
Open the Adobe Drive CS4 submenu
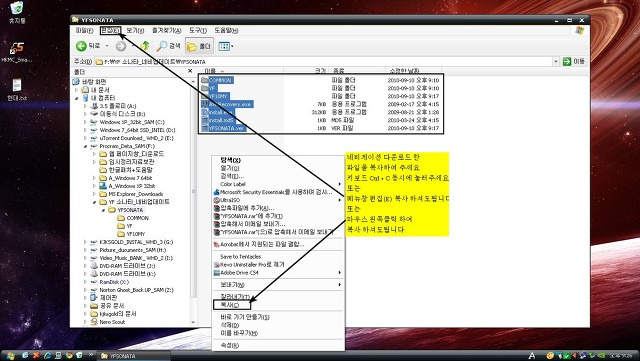coord(278,272)
